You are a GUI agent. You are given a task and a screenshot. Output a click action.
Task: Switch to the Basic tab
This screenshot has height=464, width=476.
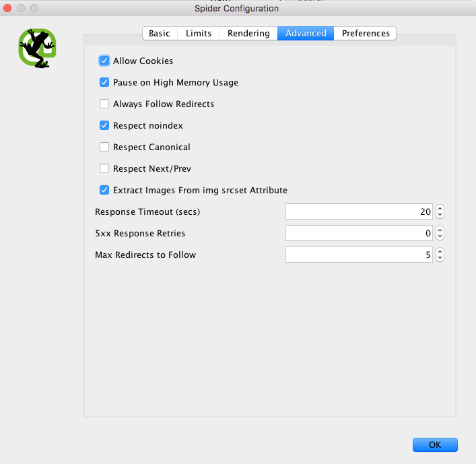pyautogui.click(x=160, y=33)
